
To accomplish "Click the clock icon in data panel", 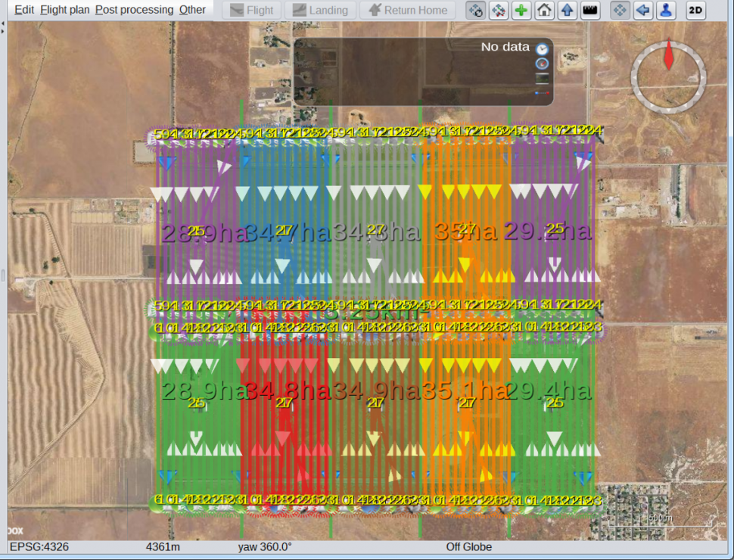I will (542, 48).
